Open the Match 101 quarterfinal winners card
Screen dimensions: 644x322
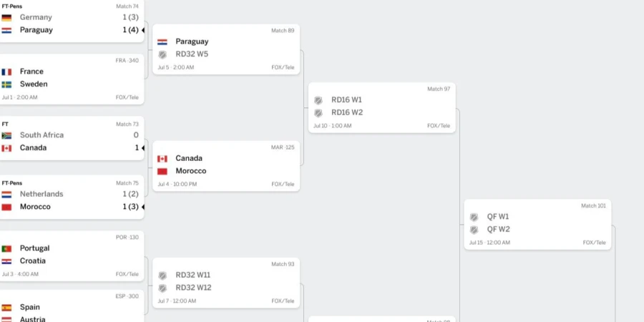[x=537, y=225]
